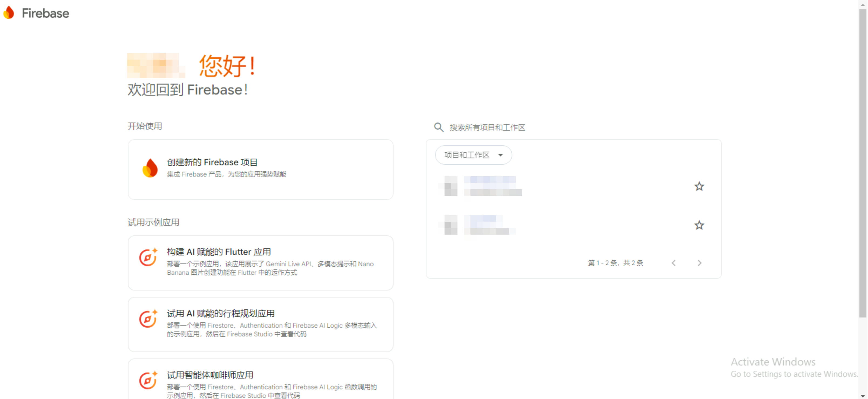Open 试用智能体咖啡师应用 sample

coord(210,375)
